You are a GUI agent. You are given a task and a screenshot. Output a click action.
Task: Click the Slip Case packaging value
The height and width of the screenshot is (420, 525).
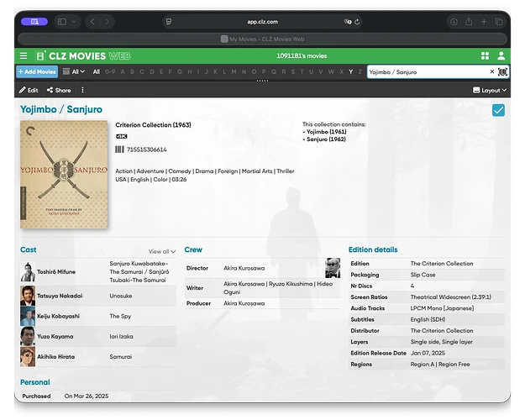(x=423, y=275)
